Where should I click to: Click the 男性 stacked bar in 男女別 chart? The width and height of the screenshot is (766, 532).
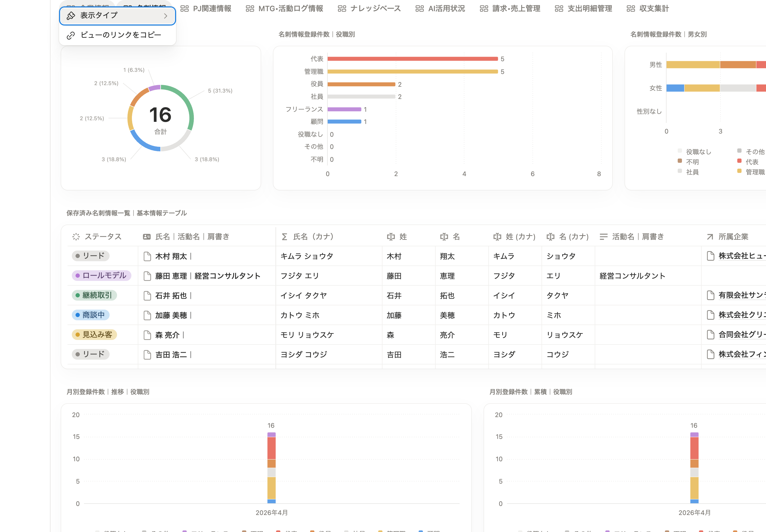point(716,64)
